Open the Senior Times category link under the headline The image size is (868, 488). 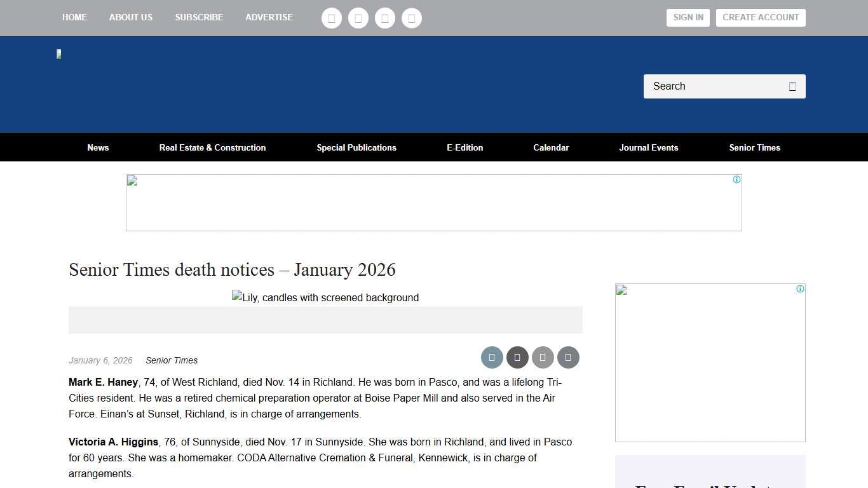pyautogui.click(x=171, y=360)
